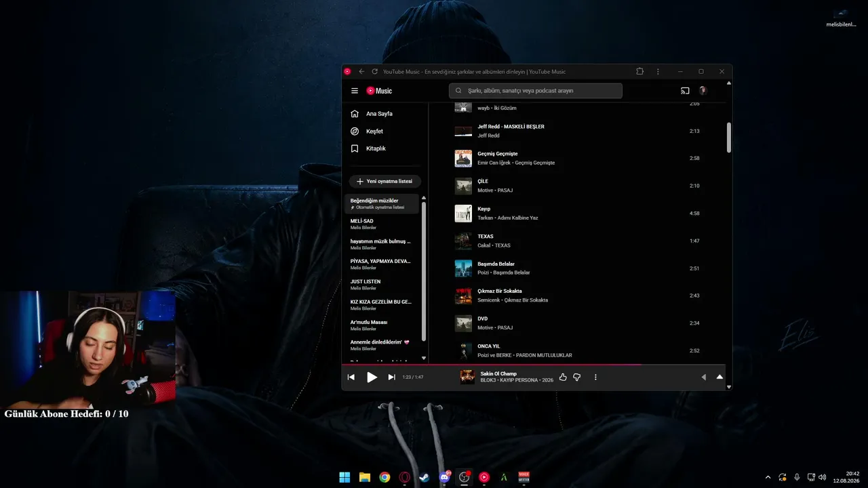Click the cast to device icon
Image resolution: width=868 pixels, height=488 pixels.
[x=685, y=91]
